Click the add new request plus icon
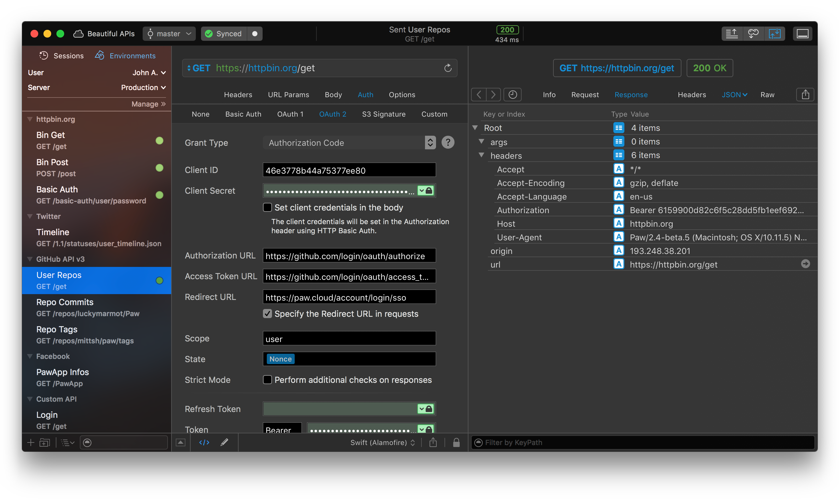The width and height of the screenshot is (839, 504). pos(30,442)
